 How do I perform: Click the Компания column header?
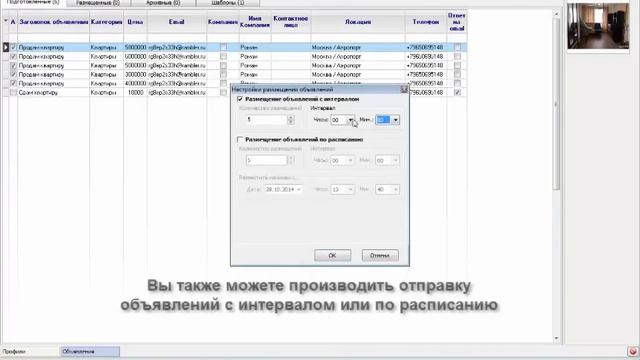point(223,22)
